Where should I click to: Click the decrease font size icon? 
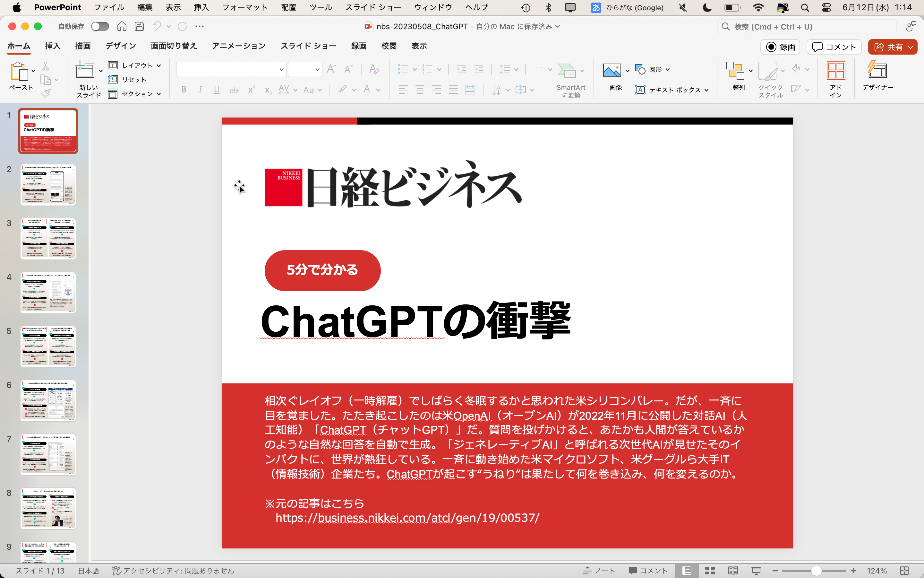[x=348, y=69]
